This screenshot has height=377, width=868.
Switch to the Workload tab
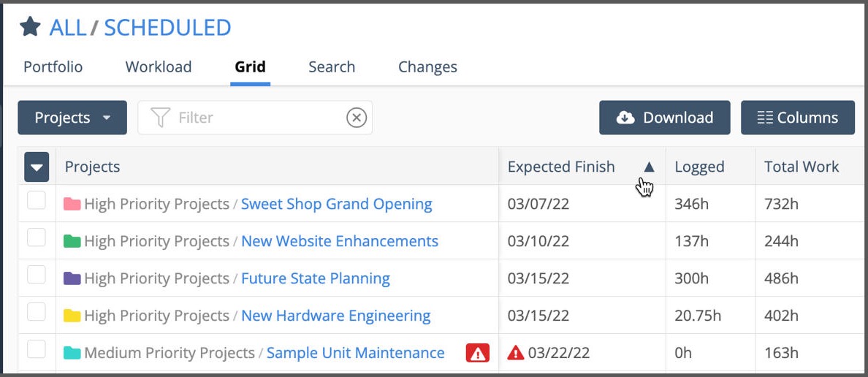tap(159, 66)
